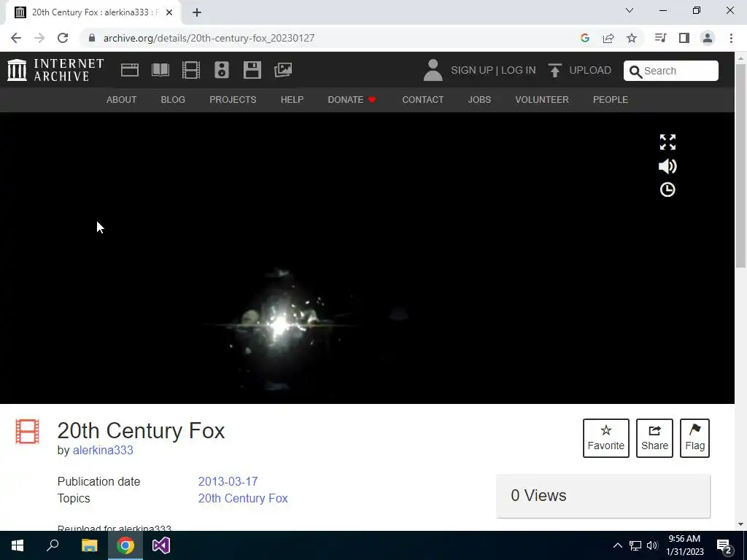Mute the video player volume
Screen dimensions: 747x560
[x=667, y=166]
